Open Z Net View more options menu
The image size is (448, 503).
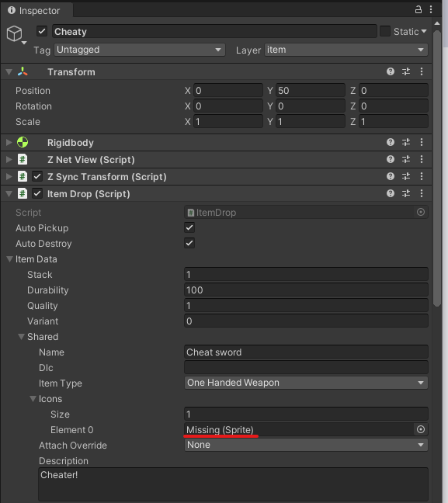pyautogui.click(x=422, y=159)
